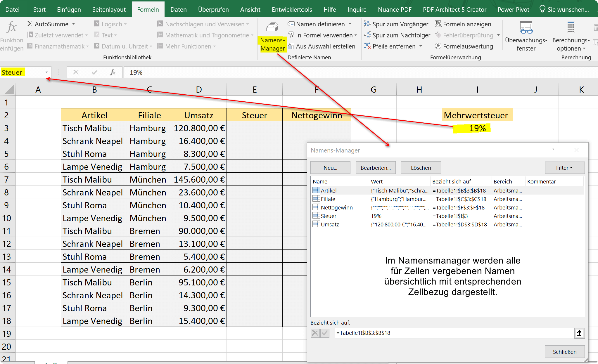Open the Name Box dropdown arrow
Viewport: 598px width, 364px height.
(x=46, y=72)
